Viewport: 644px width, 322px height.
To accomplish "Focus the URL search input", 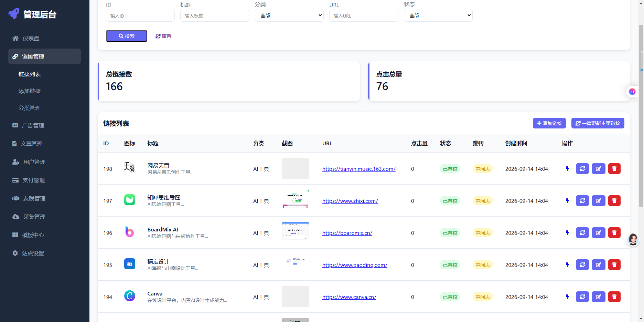I will click(364, 16).
